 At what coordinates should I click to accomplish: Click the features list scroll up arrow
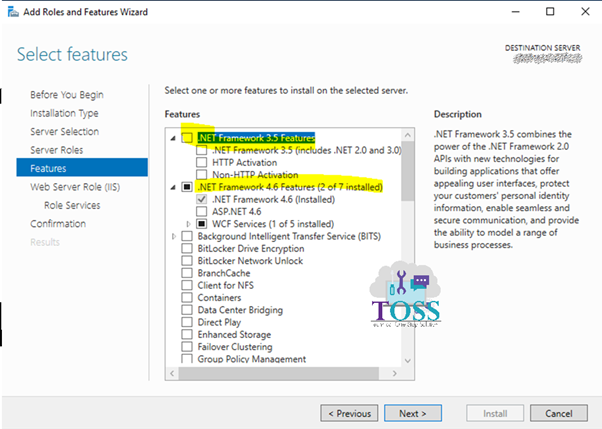pyautogui.click(x=408, y=135)
